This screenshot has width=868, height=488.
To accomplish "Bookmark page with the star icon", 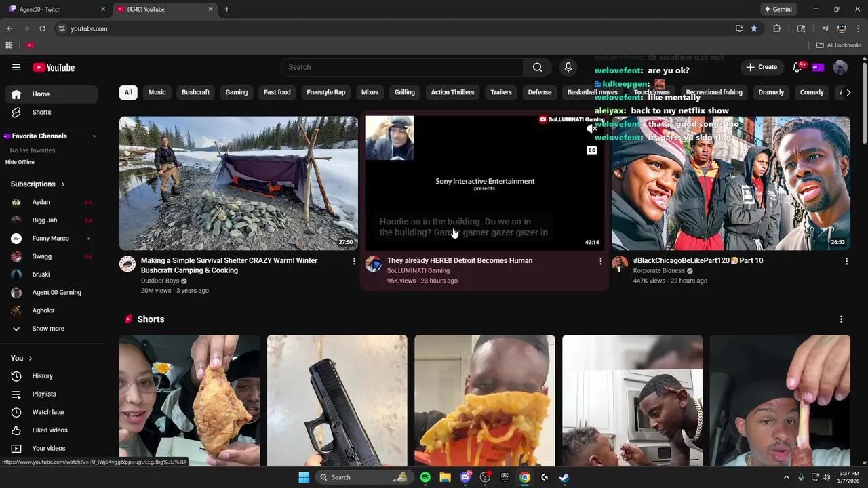I will pyautogui.click(x=754, y=28).
